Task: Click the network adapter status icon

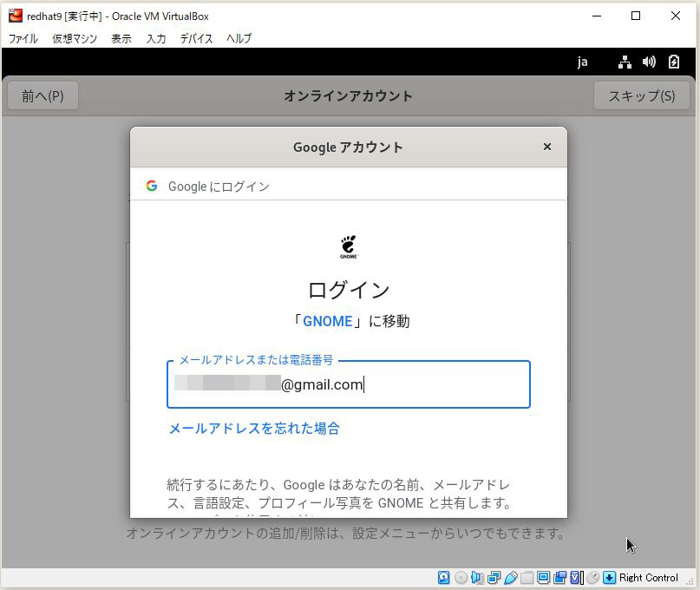Action: click(494, 578)
